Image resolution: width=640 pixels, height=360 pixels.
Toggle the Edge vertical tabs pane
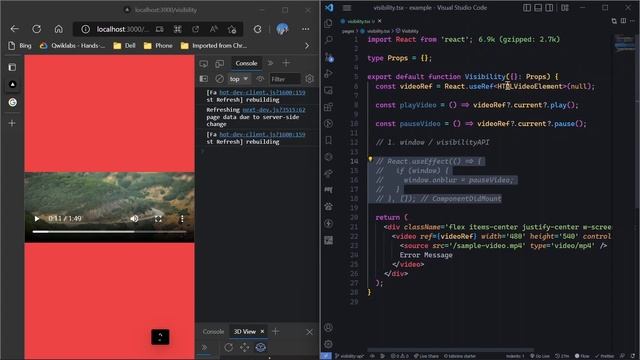pos(12,67)
